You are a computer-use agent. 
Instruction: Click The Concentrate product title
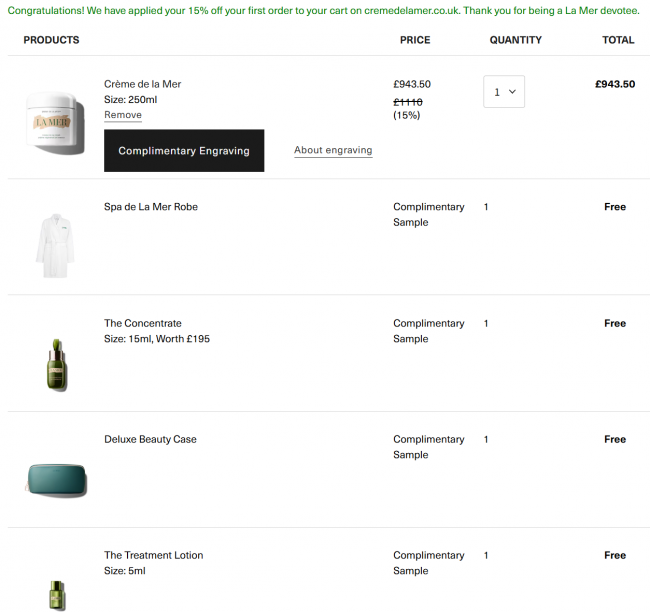143,323
